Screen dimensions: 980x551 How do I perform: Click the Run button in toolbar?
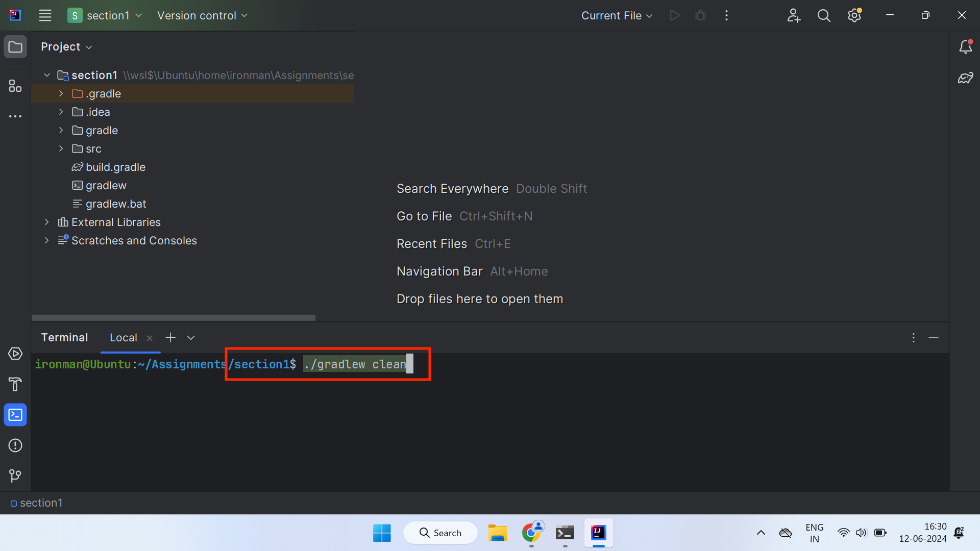pos(675,15)
